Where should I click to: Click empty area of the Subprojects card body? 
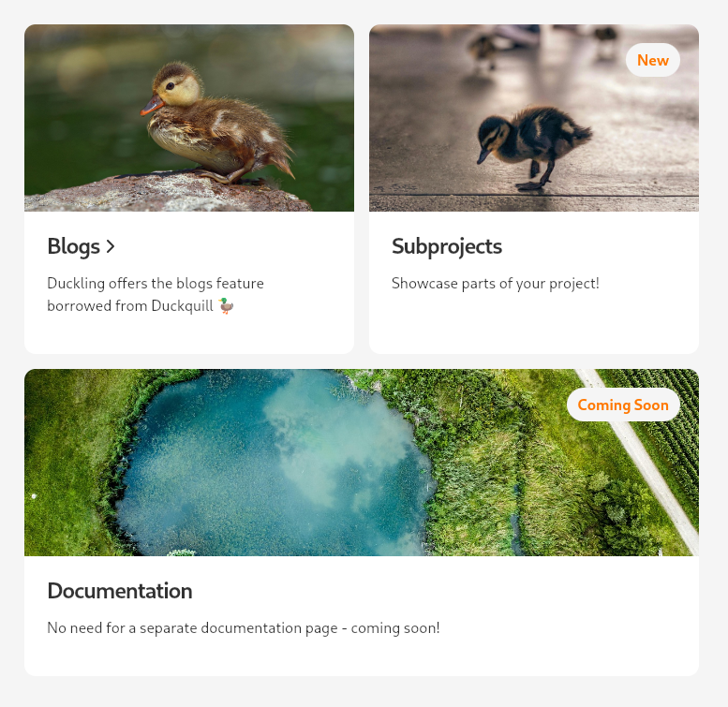(x=534, y=325)
